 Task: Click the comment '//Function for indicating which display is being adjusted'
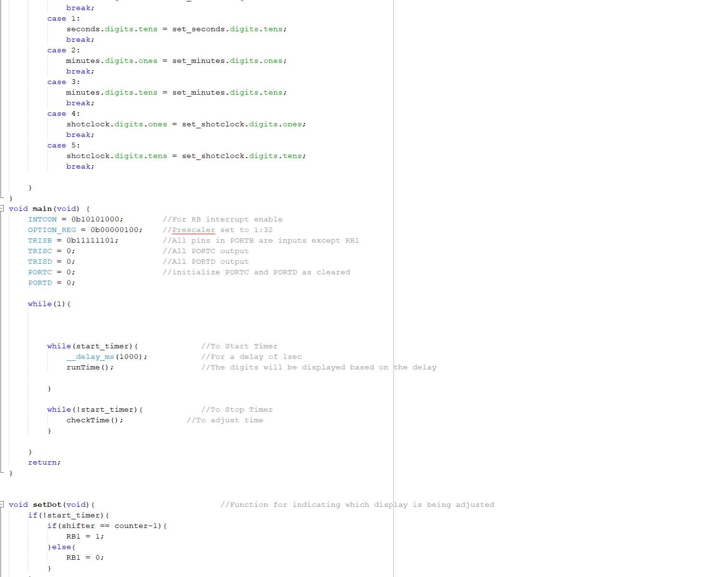pyautogui.click(x=357, y=505)
